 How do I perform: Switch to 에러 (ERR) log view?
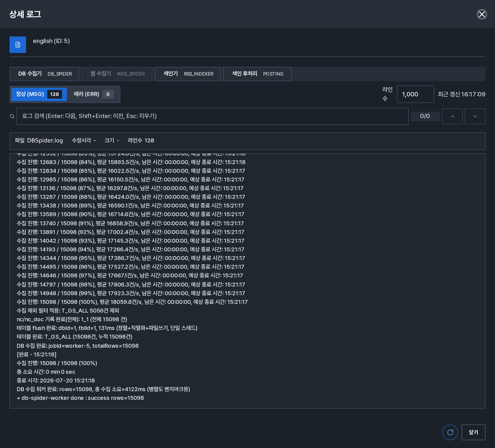pyautogui.click(x=93, y=94)
